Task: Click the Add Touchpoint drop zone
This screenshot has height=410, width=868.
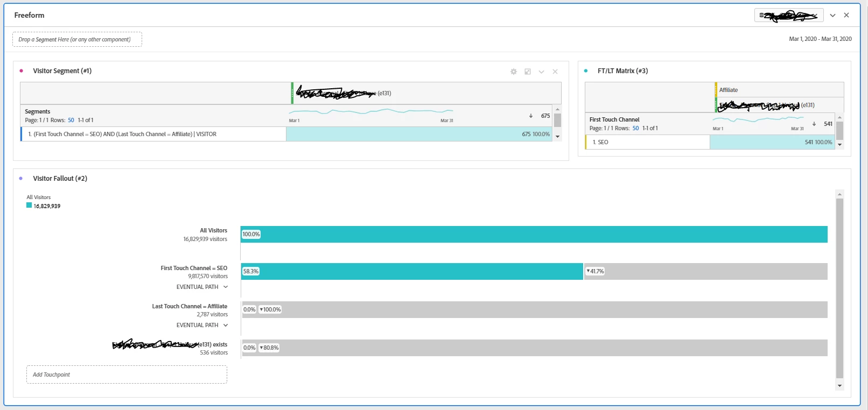Action: tap(127, 374)
